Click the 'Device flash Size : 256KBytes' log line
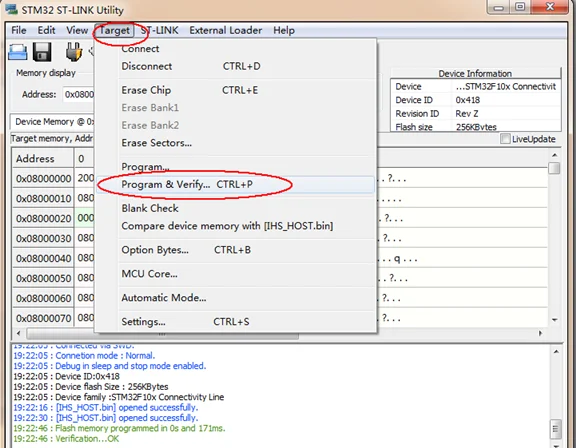 coord(91,387)
